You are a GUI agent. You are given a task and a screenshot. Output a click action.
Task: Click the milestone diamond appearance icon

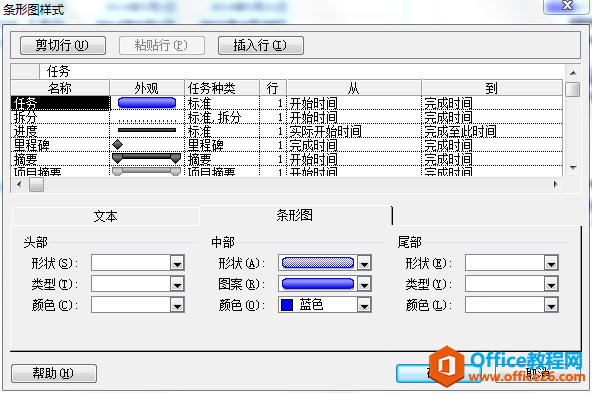tap(118, 145)
